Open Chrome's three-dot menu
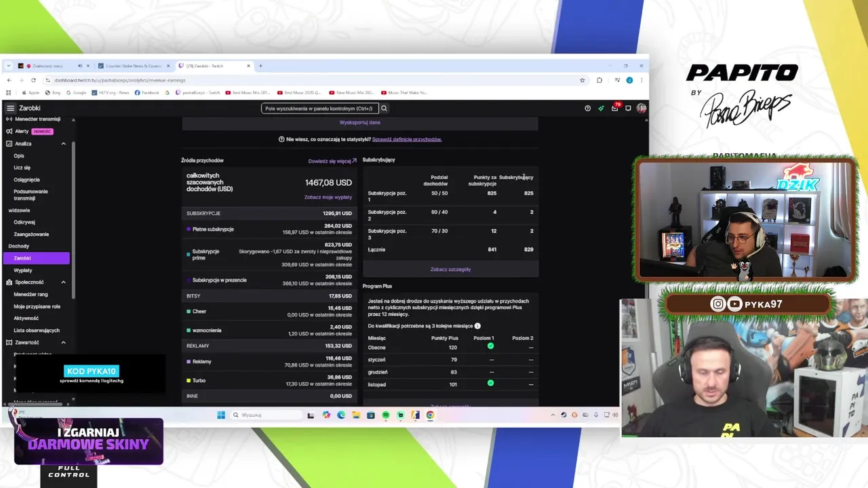 [x=640, y=80]
